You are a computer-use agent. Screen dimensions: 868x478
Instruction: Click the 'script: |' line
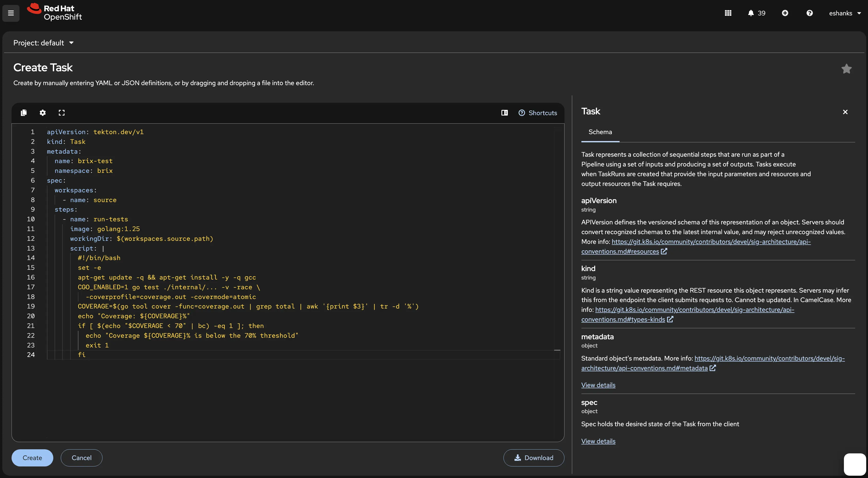tap(87, 248)
